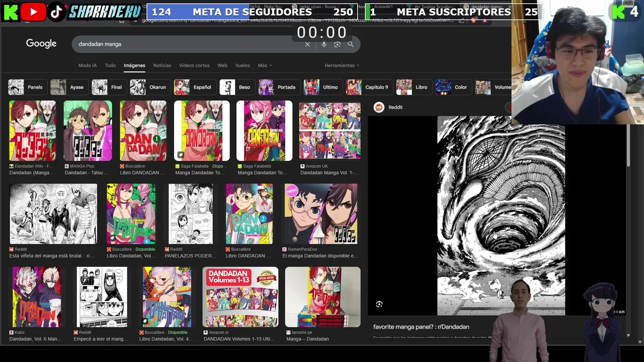Image resolution: width=644 pixels, height=362 pixels.
Task: Open DANDADAN Volumes 1-13 Amazon.in thumbnail
Action: (240, 297)
